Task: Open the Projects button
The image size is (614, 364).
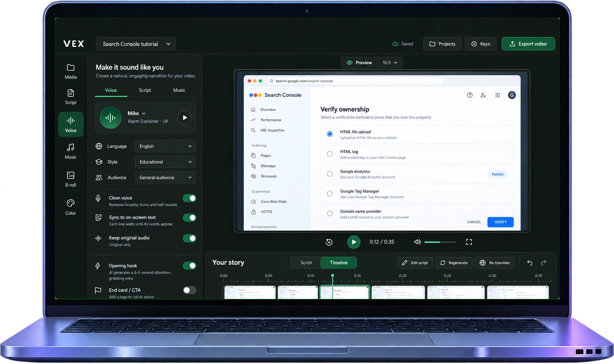Action: [442, 44]
